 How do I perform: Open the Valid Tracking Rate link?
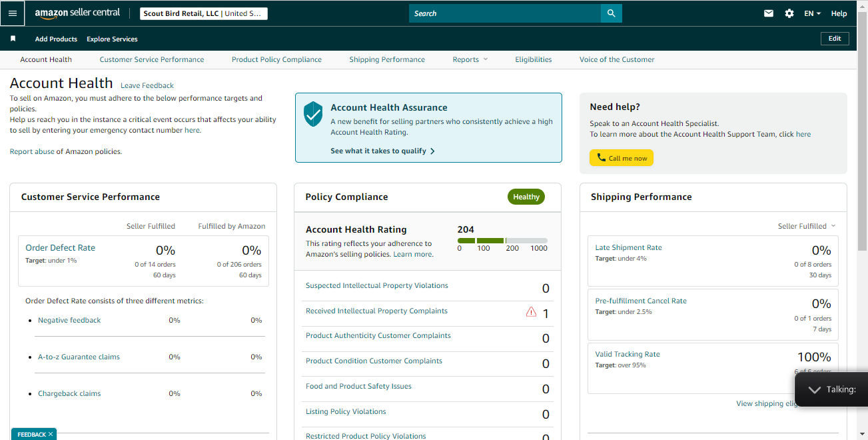click(x=628, y=354)
